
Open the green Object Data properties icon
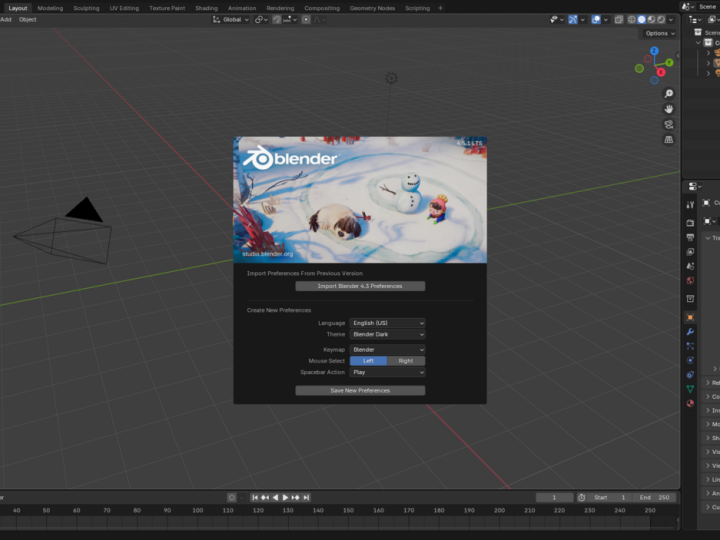click(690, 389)
